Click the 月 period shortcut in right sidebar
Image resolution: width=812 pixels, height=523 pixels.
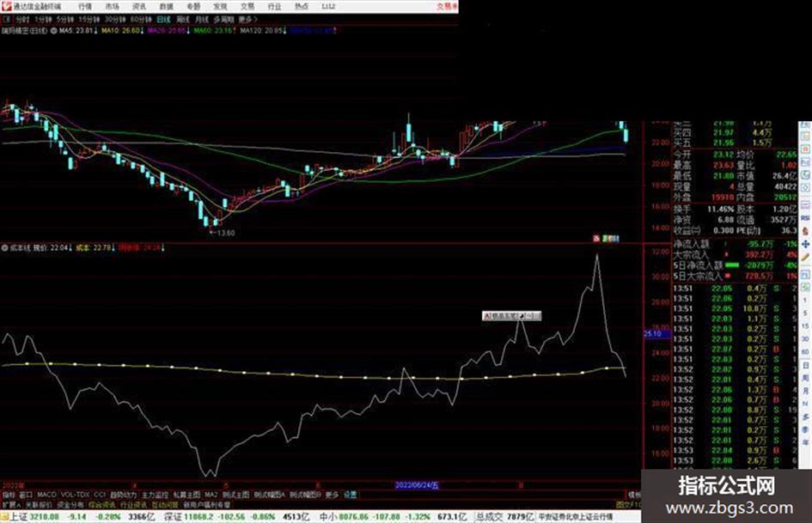pyautogui.click(x=805, y=392)
